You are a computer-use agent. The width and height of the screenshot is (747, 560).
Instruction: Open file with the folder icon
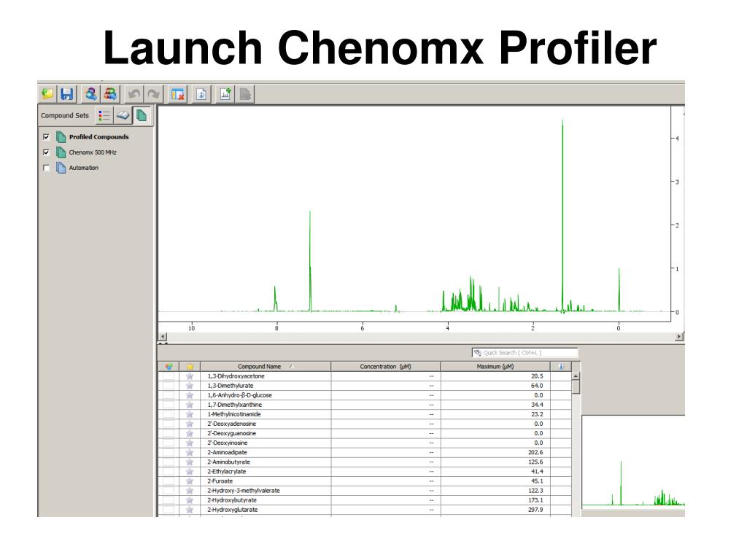(x=47, y=94)
